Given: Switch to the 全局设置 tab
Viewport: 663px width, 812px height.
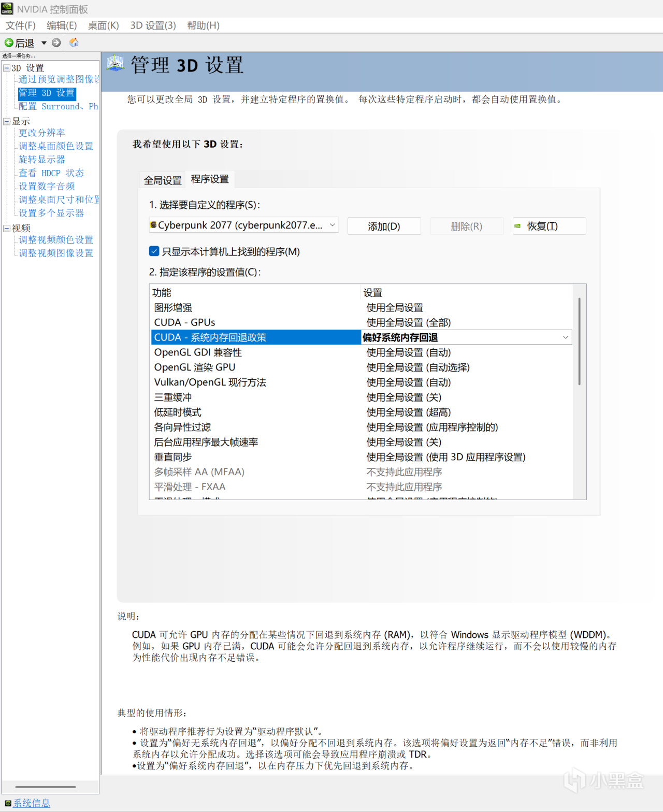Looking at the screenshot, I should [x=163, y=180].
